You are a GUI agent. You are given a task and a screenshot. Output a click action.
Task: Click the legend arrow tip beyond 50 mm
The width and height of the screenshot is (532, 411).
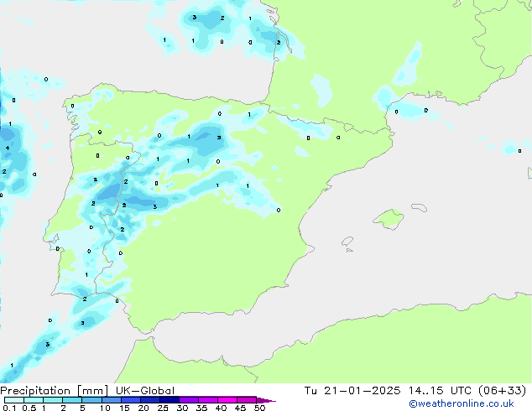[266, 400]
